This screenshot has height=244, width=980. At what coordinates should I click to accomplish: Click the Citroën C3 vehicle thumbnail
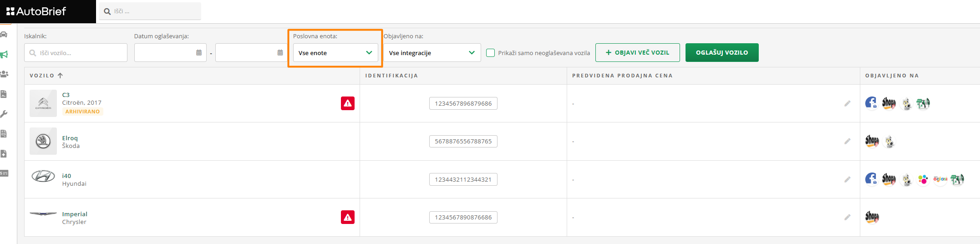[43, 103]
